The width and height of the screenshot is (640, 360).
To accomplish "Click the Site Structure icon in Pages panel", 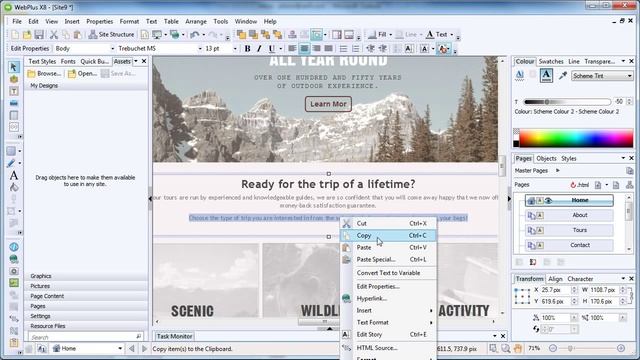I will click(x=629, y=185).
